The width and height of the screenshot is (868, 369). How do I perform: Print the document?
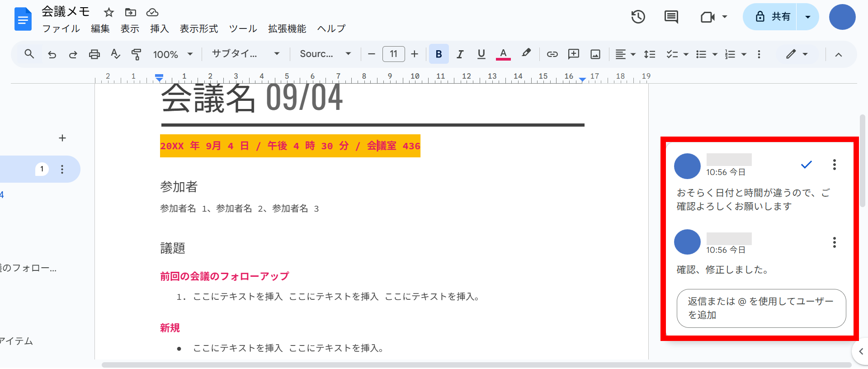pyautogui.click(x=94, y=54)
